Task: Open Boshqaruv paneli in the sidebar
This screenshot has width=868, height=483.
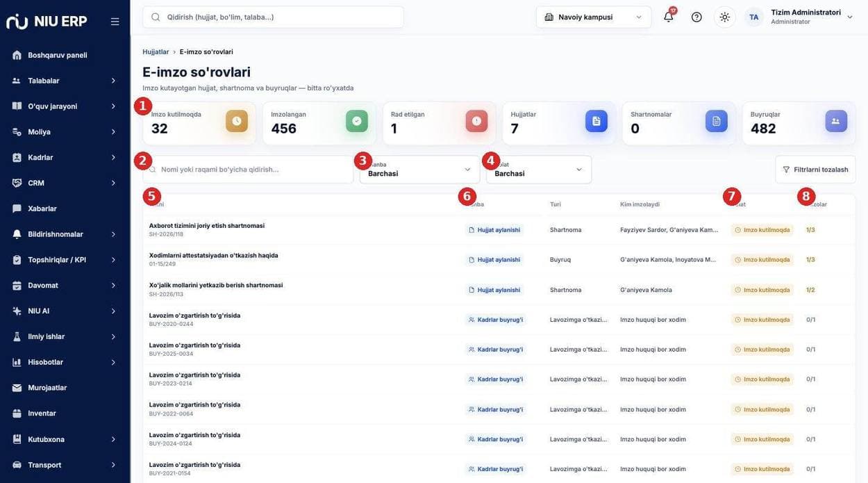Action: click(x=65, y=55)
